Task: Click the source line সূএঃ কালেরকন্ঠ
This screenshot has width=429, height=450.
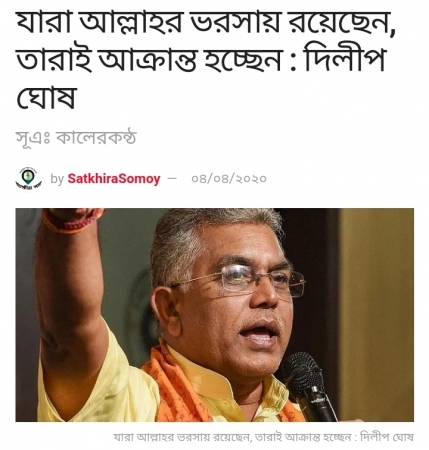Action: coord(76,138)
